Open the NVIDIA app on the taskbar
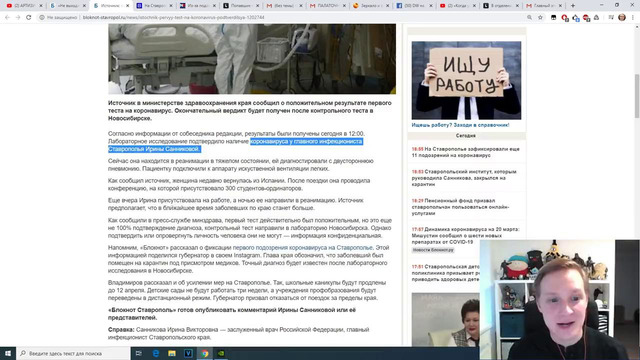Image resolution: width=640 pixels, height=360 pixels. [x=221, y=353]
